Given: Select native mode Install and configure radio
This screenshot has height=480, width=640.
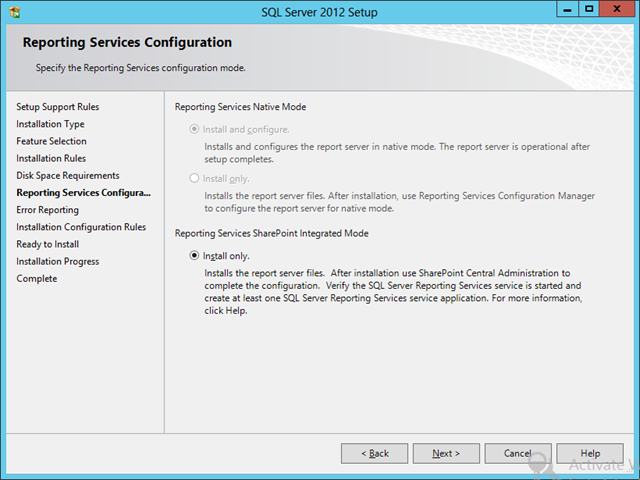Looking at the screenshot, I should pos(194,129).
